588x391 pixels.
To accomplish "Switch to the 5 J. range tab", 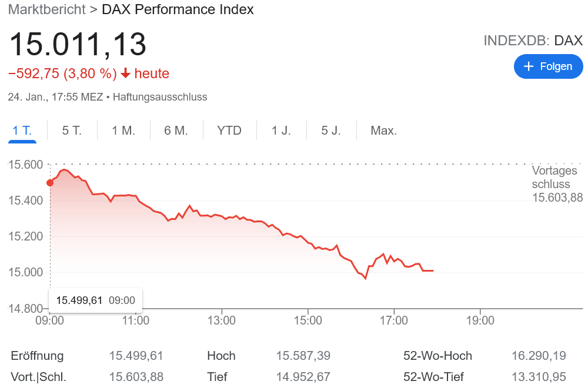I will click(x=331, y=131).
